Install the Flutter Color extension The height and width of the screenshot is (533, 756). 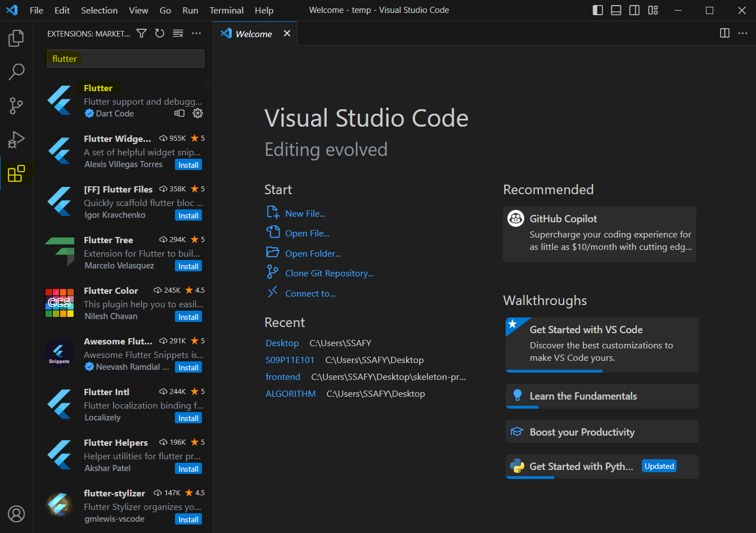point(188,317)
